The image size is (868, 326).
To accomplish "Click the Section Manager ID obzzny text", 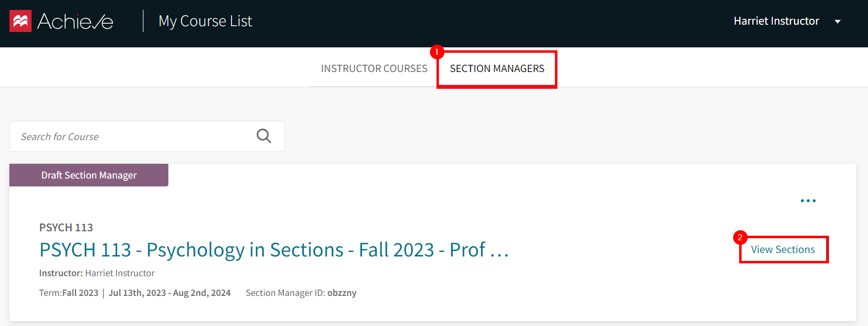I will pyautogui.click(x=301, y=292).
